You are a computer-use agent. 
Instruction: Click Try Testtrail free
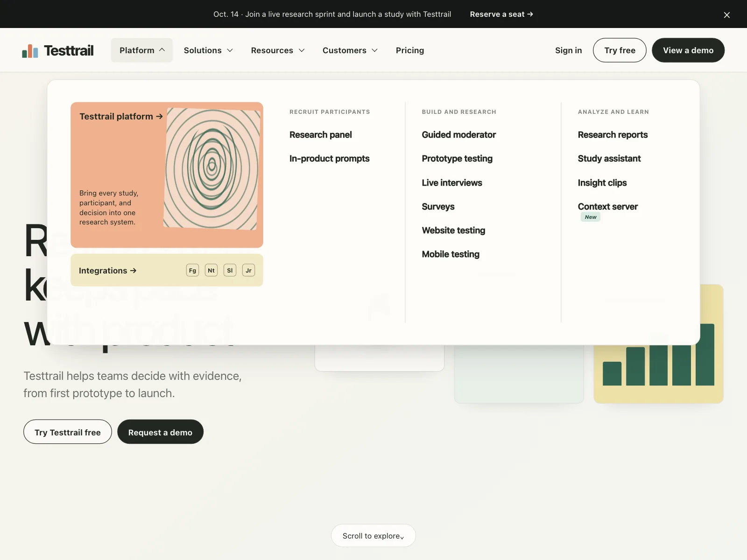pos(68,432)
